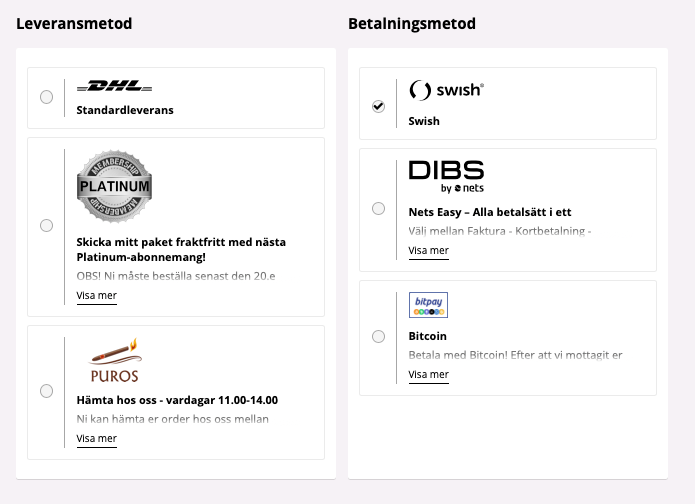Click 'Hämta hos oss - vardagar 11.00-14.00' title
This screenshot has width=695, height=504.
[x=177, y=400]
